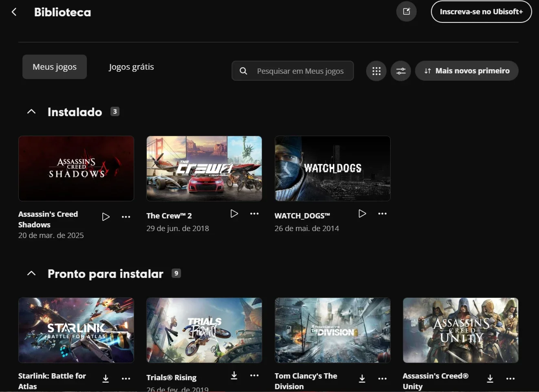Screen dimensions: 539x392
Task: Click the date 29 de jun. de 2018
Action: (178, 228)
